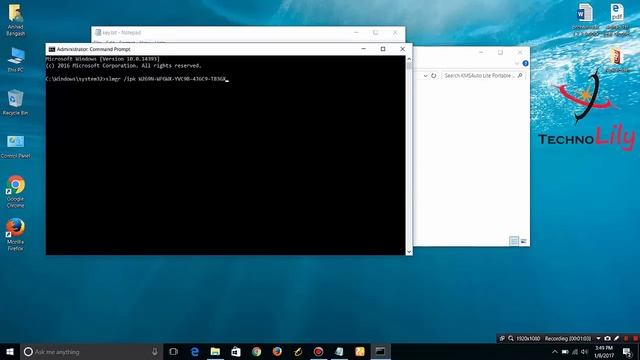Click the recorder magnifier zoom icon
This screenshot has width=640, height=360.
click(511, 338)
